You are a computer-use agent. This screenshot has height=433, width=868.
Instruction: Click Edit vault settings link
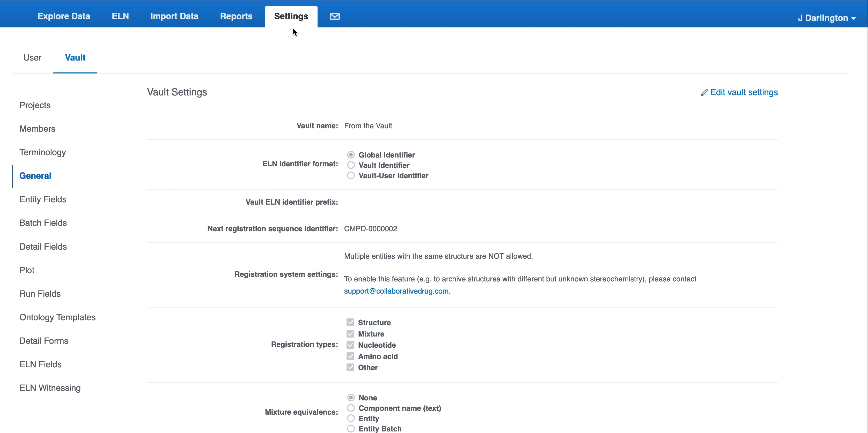(744, 92)
